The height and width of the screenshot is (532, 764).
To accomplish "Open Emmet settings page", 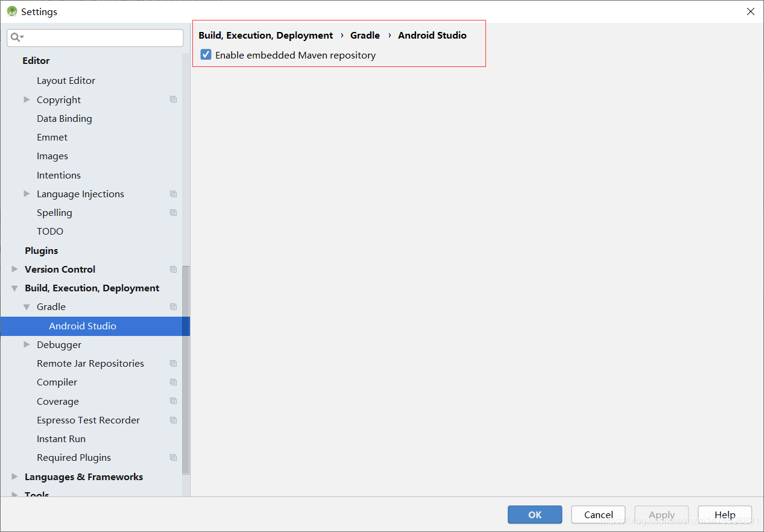I will pyautogui.click(x=52, y=137).
